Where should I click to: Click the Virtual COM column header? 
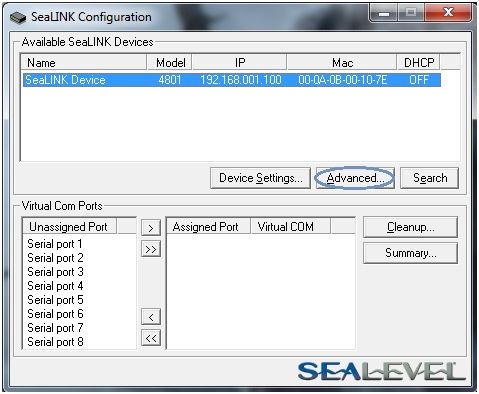pyautogui.click(x=291, y=227)
